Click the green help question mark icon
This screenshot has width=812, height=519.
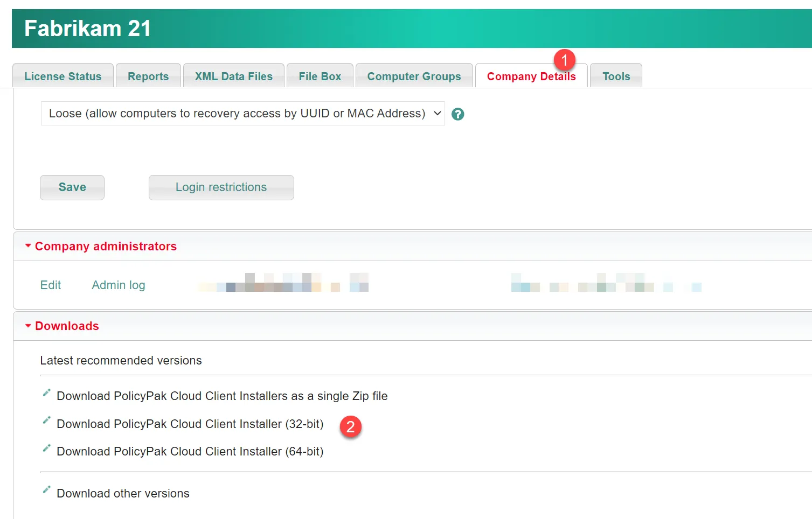457,114
